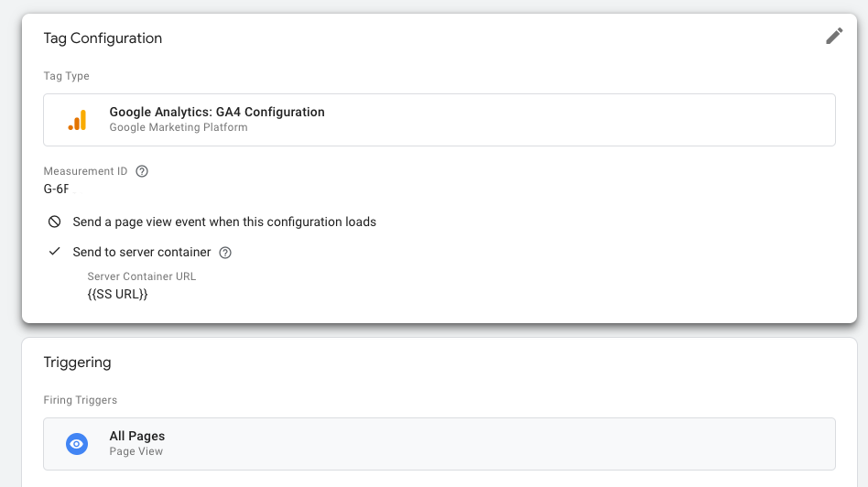This screenshot has width=868, height=487.
Task: Open help icon beside Send to server container
Action: coord(225,253)
